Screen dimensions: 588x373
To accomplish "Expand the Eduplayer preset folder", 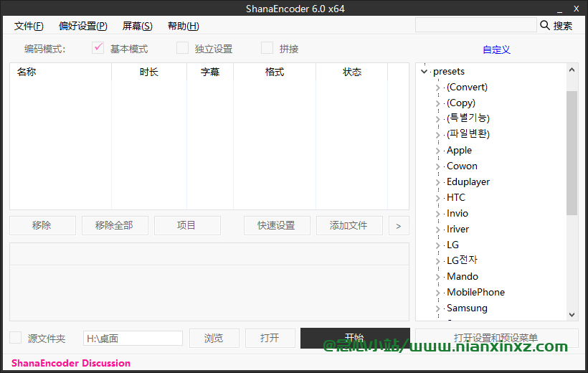I will click(437, 182).
